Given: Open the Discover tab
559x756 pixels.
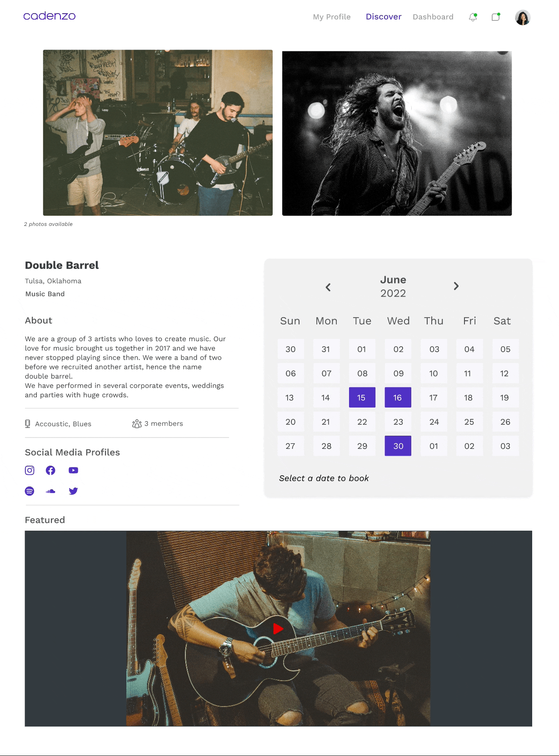Looking at the screenshot, I should (384, 17).
